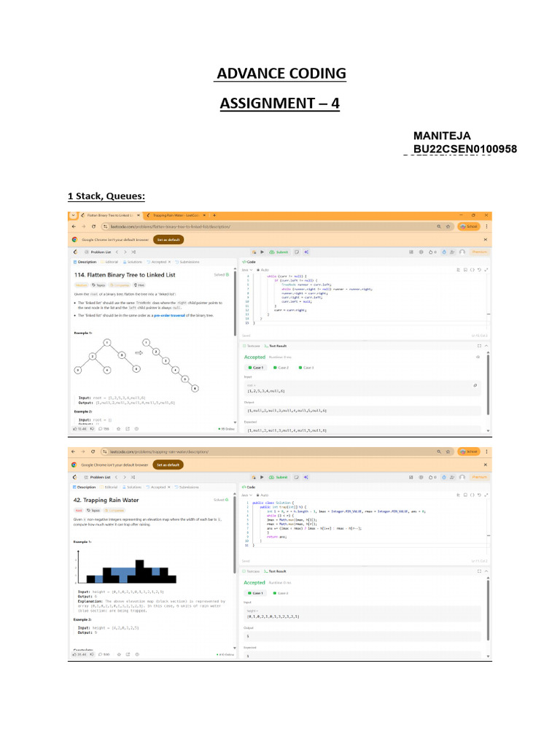Open comments (500) below problem 42 description

point(104,654)
